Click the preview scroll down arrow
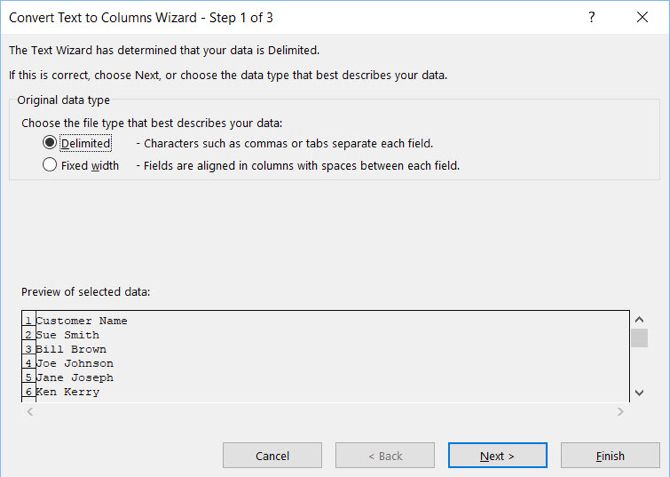Viewport: 670px width, 477px height. pos(638,392)
